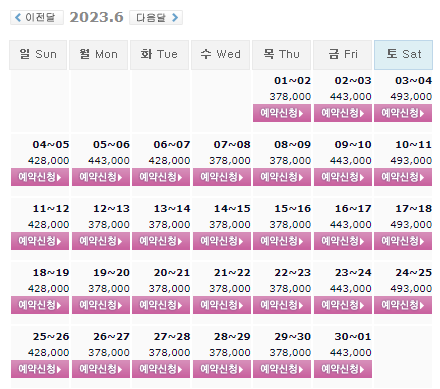Go to previous month (이전달)
This screenshot has width=440, height=389.
click(x=37, y=17)
